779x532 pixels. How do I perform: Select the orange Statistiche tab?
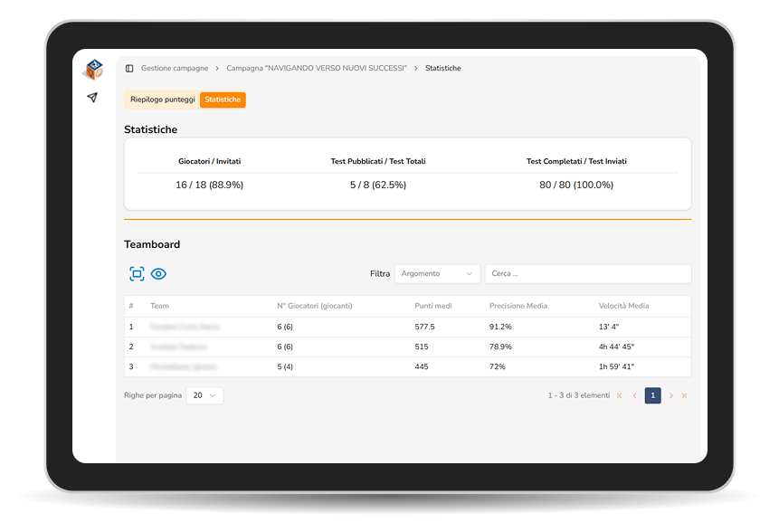pos(223,100)
